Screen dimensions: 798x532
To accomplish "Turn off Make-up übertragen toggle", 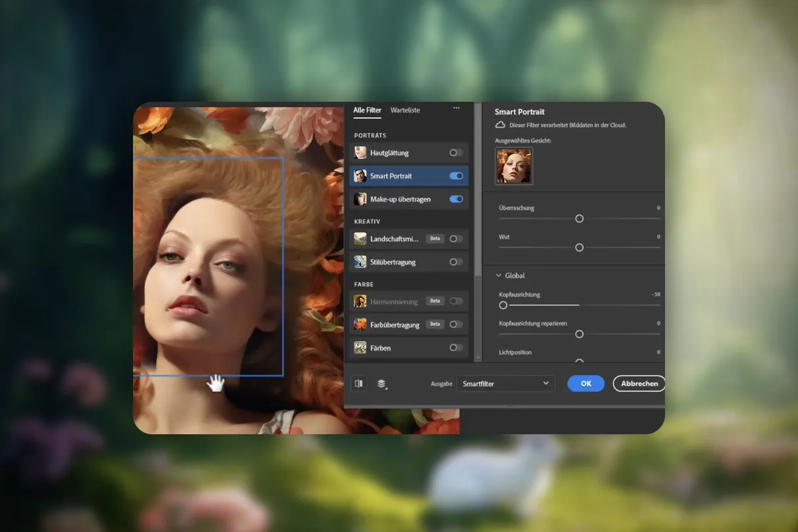I will point(456,199).
